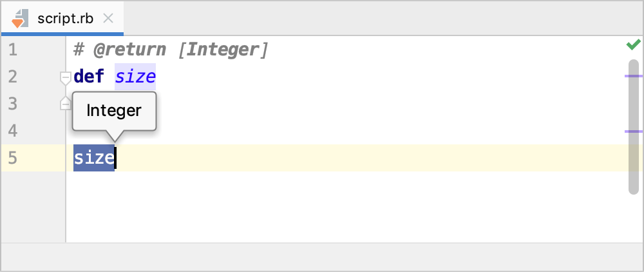Click line number 4 in the gutter
Viewport: 644px width, 272px height.
13,131
